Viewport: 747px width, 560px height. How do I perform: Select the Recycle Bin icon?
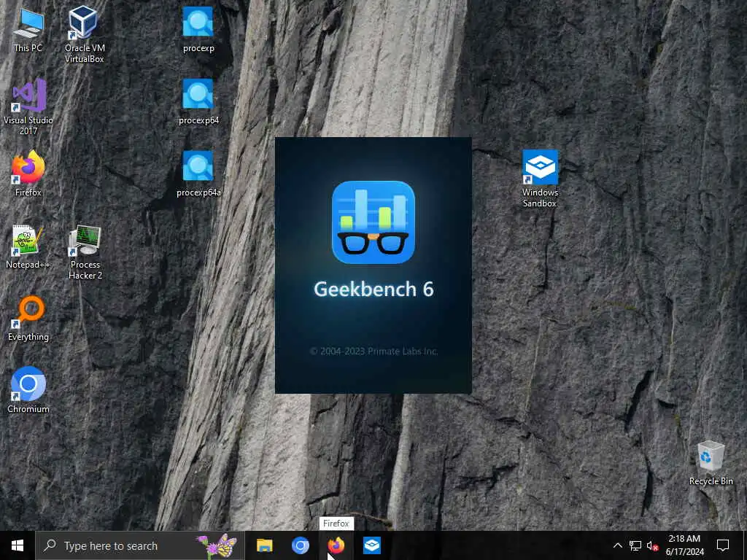pos(711,463)
